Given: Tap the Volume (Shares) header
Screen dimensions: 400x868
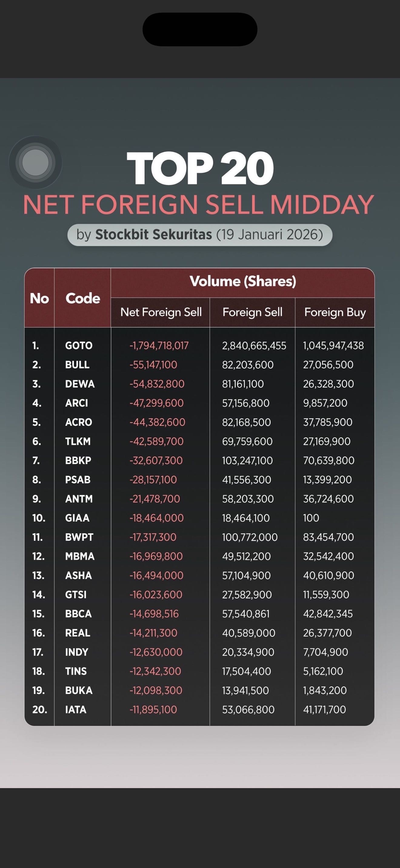Looking at the screenshot, I should point(242,281).
